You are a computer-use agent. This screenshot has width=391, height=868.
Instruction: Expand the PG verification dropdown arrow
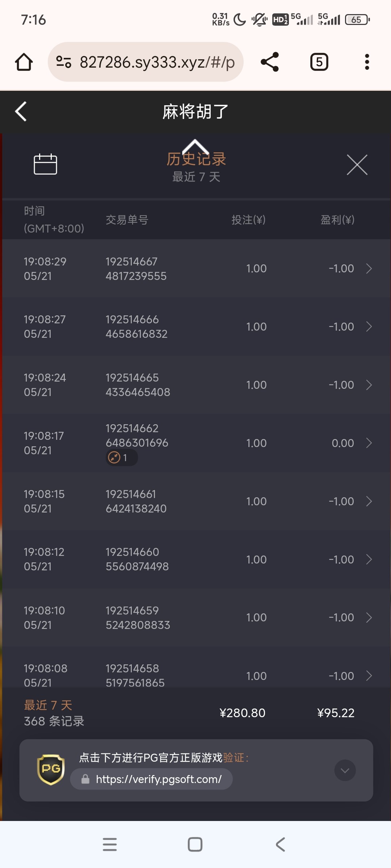pos(345,770)
